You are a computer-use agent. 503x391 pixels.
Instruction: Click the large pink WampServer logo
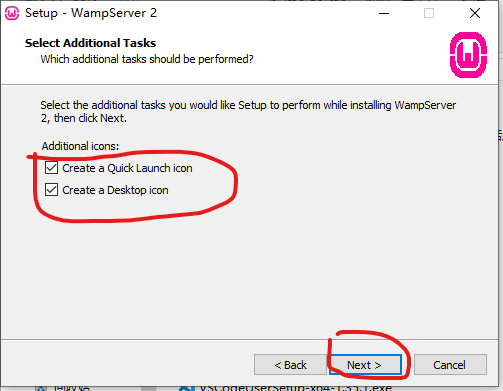(x=468, y=55)
